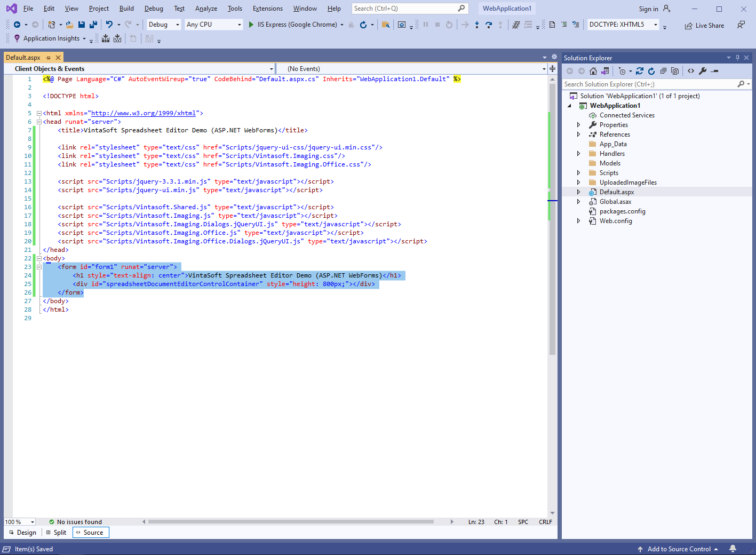Toggle Show All Files in Solution Explorer

[675, 71]
